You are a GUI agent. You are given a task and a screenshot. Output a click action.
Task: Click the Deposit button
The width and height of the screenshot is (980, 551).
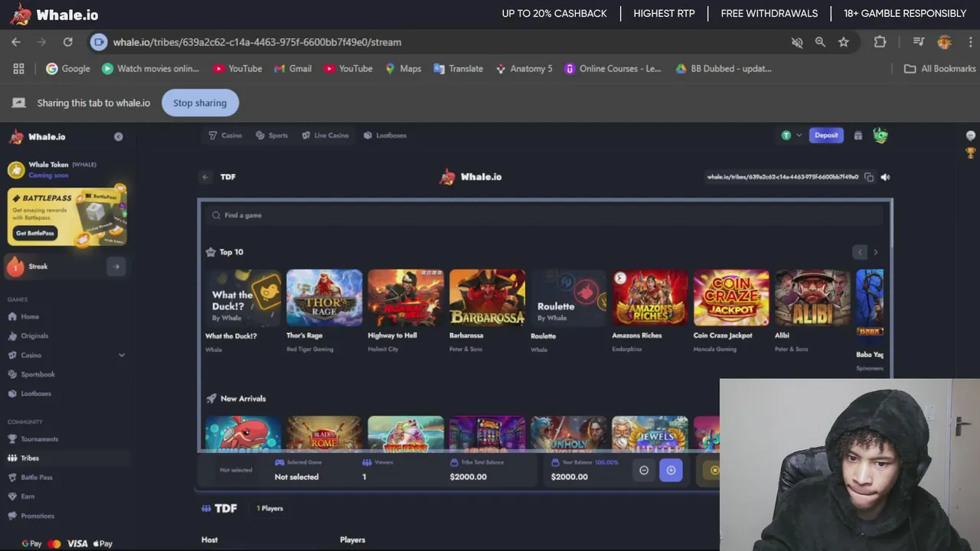pos(826,135)
